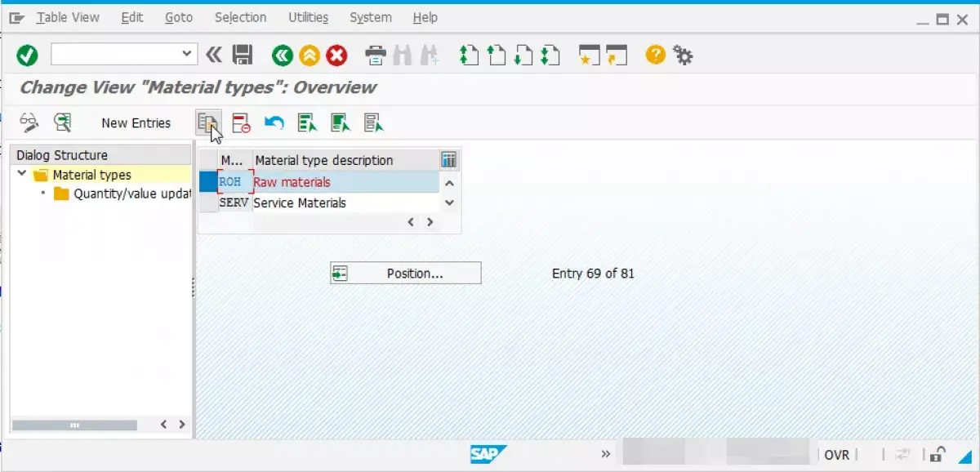Click the Raw materials description cell

point(345,181)
